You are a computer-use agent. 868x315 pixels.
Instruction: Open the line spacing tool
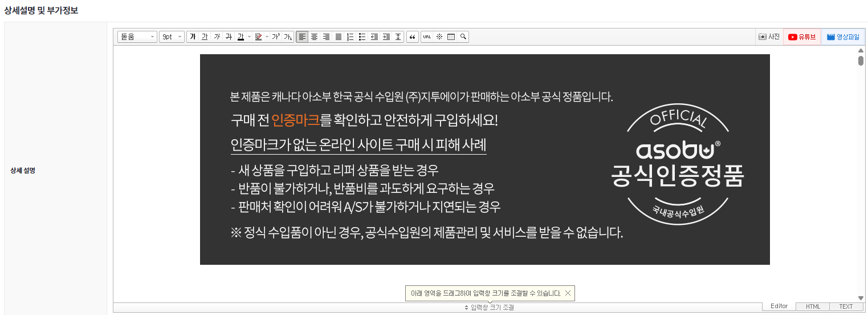[x=398, y=37]
